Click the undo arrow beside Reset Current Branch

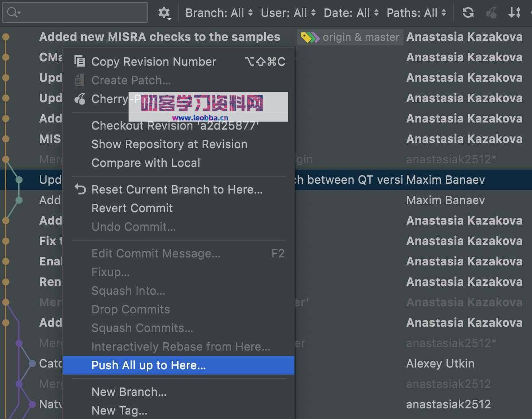click(x=80, y=189)
